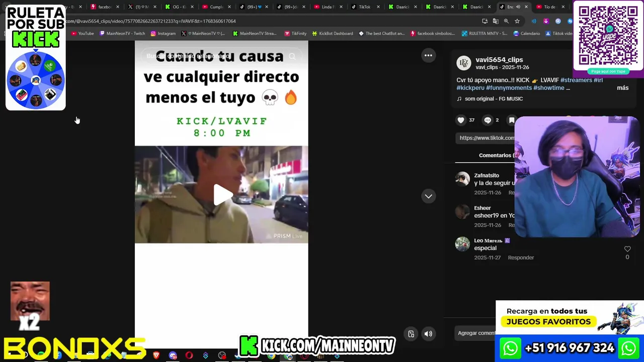Mute the active tab via speaker icon
The image size is (644, 362).
[x=518, y=7]
